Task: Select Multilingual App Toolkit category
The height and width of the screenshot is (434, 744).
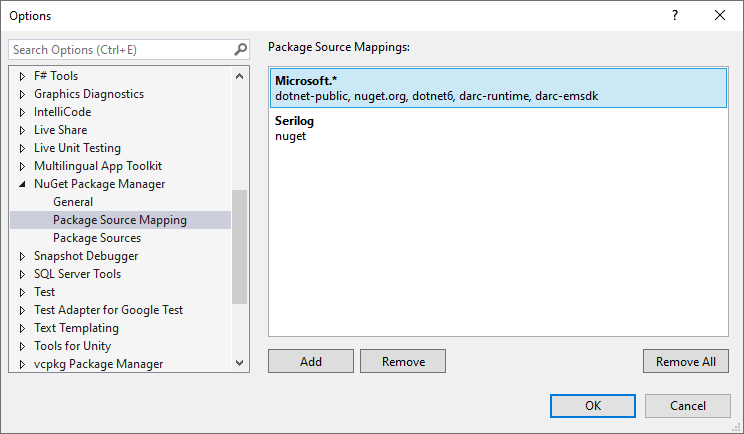Action: [98, 166]
